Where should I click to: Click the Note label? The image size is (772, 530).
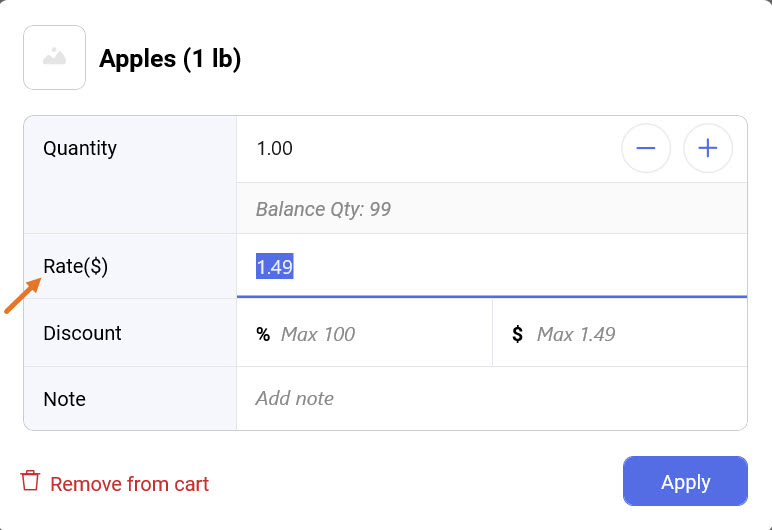pyautogui.click(x=64, y=399)
